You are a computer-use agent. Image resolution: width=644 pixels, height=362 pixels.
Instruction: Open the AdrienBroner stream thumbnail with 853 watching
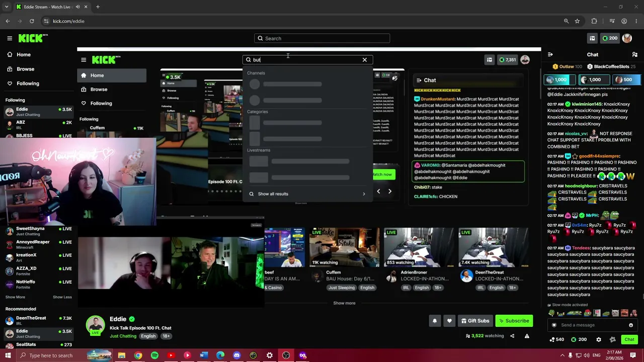419,247
